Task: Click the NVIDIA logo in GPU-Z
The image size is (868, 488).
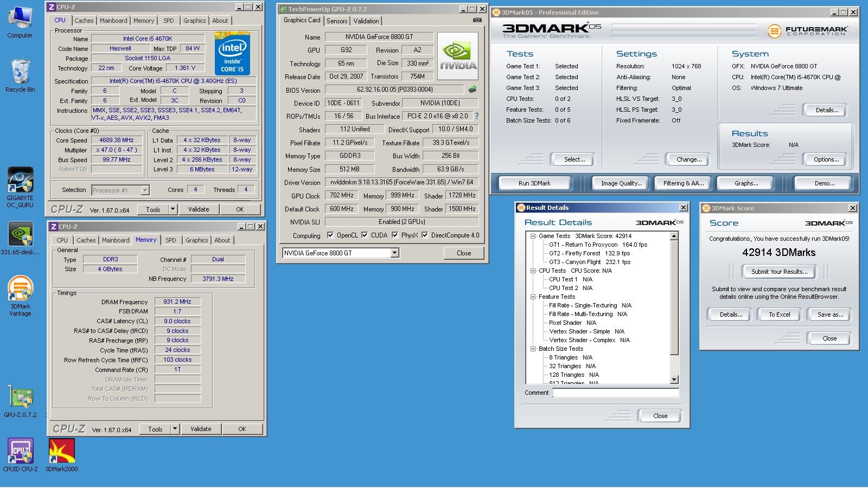Action: [x=458, y=56]
